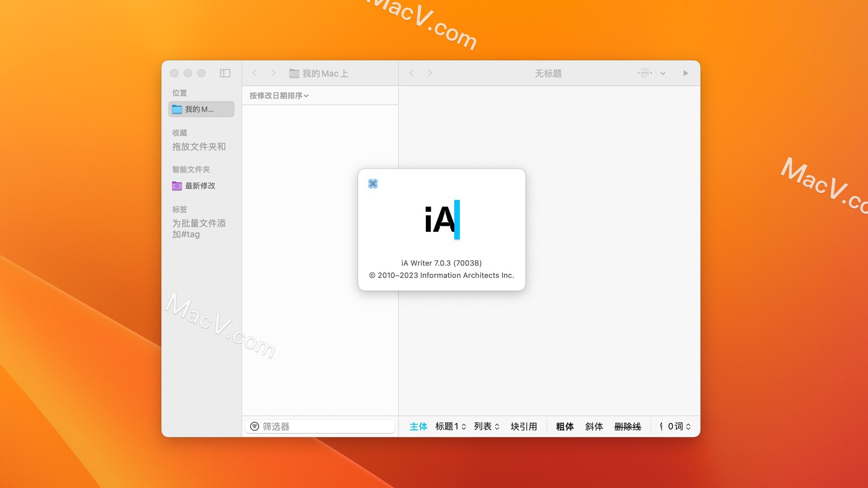868x488 pixels.
Task: Select the 最新修改 smart folder
Action: click(201, 185)
